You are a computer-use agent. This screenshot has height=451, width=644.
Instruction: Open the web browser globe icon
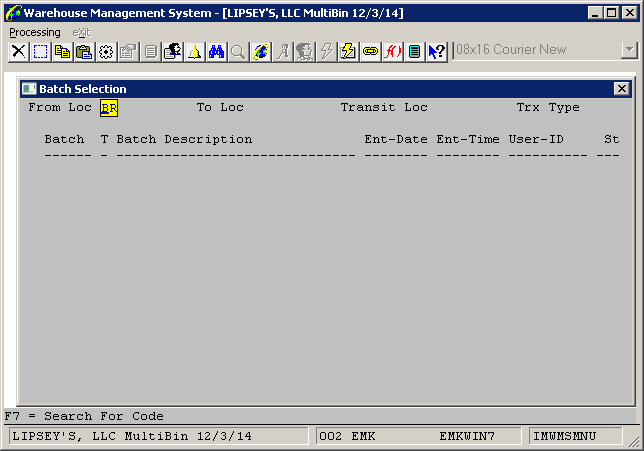coord(261,51)
